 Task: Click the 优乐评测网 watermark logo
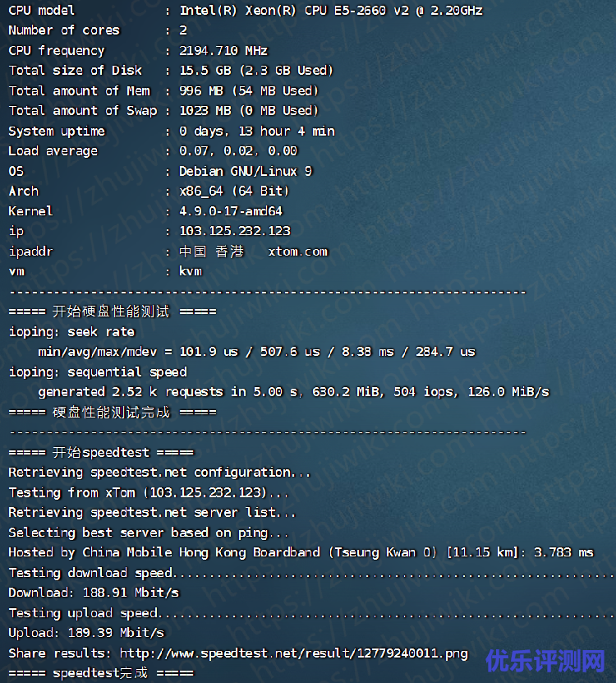pos(545,660)
